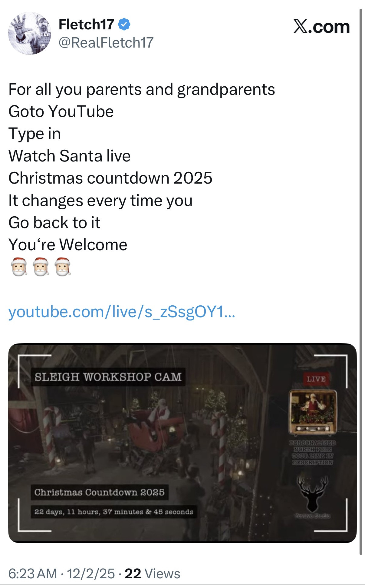Click the first Santa emoji
365x588 pixels.
click(x=19, y=267)
